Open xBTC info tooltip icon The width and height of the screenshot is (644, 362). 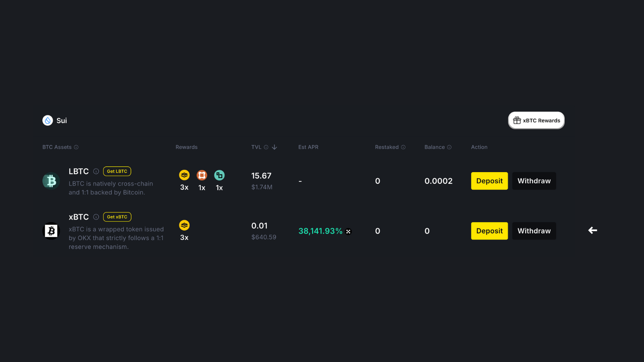(x=96, y=217)
